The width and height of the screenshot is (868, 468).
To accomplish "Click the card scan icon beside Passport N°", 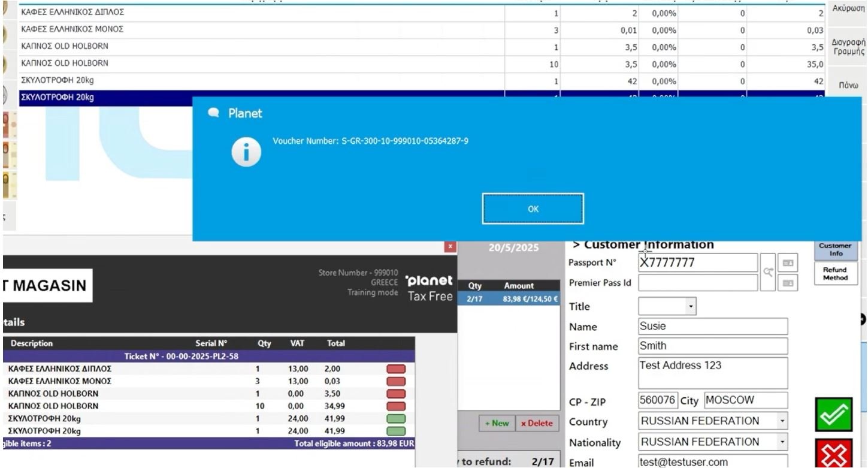I will tap(788, 262).
